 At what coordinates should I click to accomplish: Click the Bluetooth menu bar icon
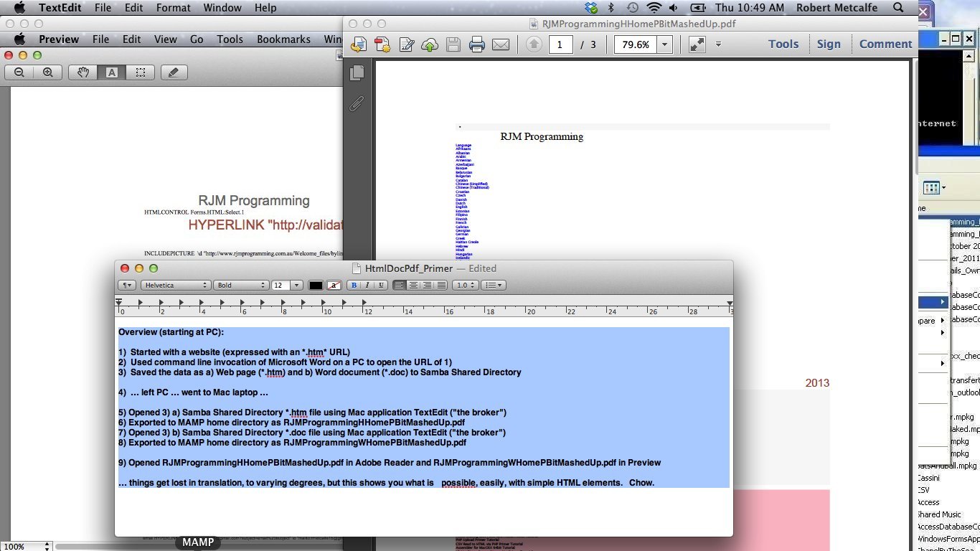612,8
